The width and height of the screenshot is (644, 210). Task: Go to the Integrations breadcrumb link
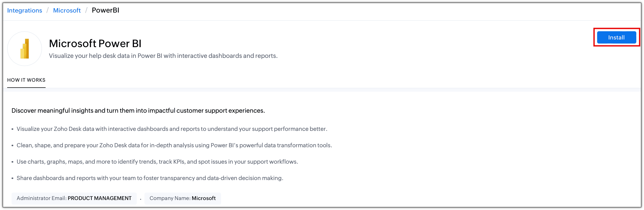[x=25, y=10]
